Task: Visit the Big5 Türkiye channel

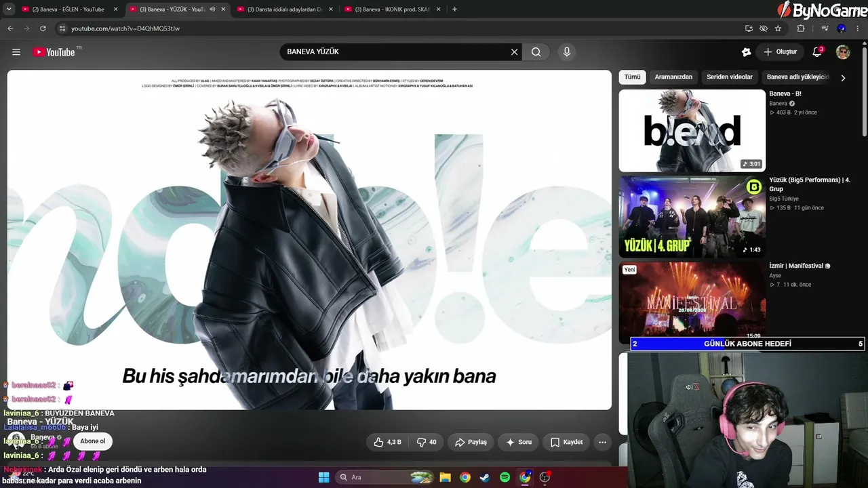Action: pyautogui.click(x=784, y=199)
